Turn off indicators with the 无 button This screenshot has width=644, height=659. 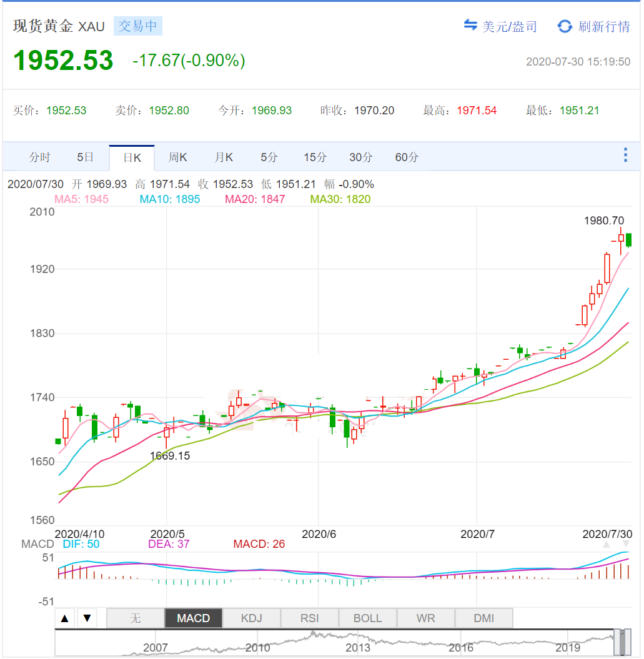pyautogui.click(x=136, y=618)
